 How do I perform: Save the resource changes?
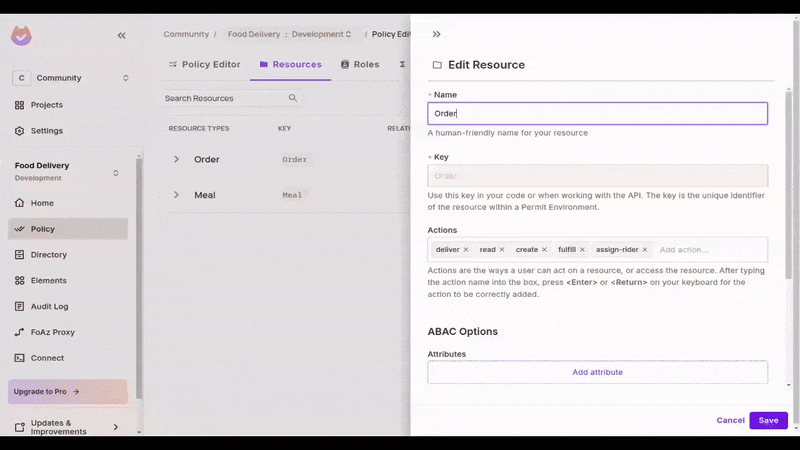coord(768,420)
